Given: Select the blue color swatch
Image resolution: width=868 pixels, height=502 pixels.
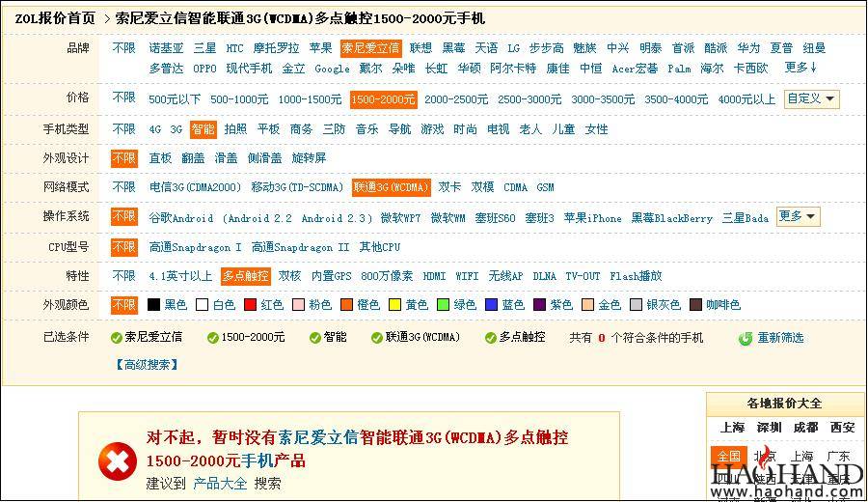Looking at the screenshot, I should [491, 305].
